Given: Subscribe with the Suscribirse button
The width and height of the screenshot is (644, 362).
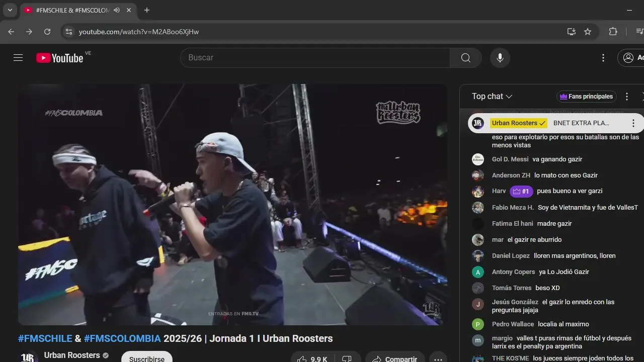Looking at the screenshot, I should tap(147, 358).
